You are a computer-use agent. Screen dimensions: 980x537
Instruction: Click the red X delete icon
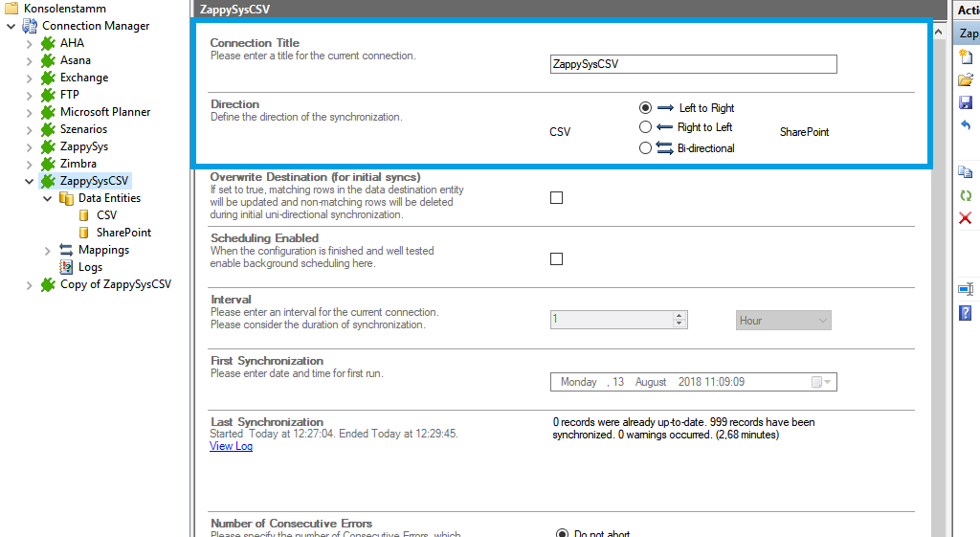966,218
